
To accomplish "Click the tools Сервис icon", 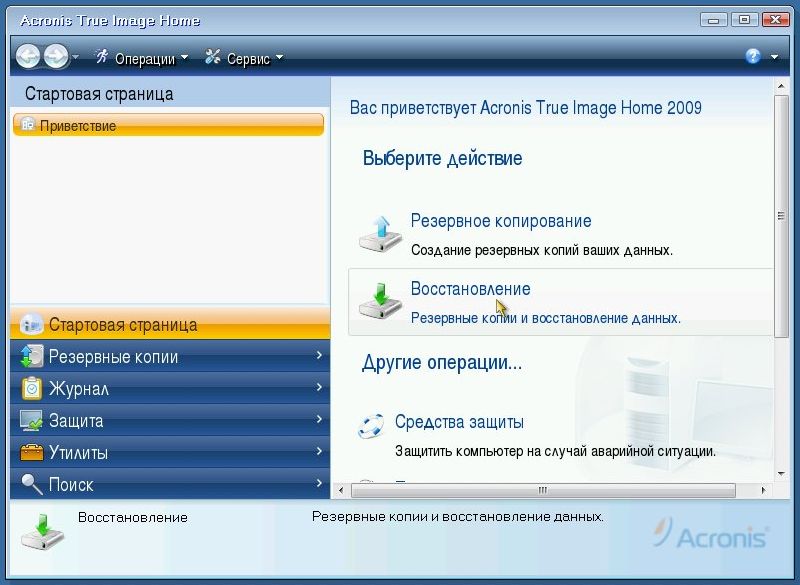I will point(213,57).
